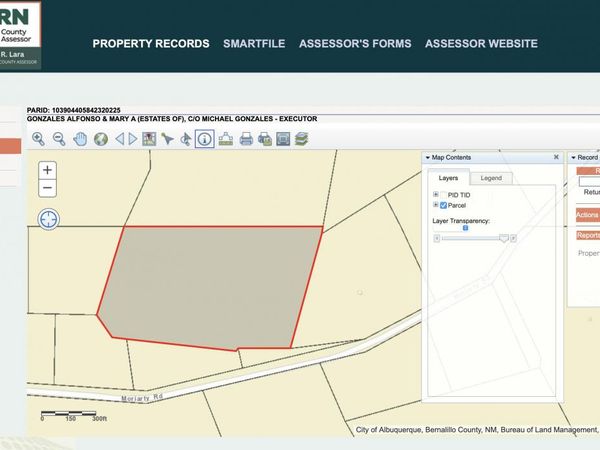The width and height of the screenshot is (600, 450).
Task: Enable the PID TID layer checkbox
Action: tap(444, 194)
